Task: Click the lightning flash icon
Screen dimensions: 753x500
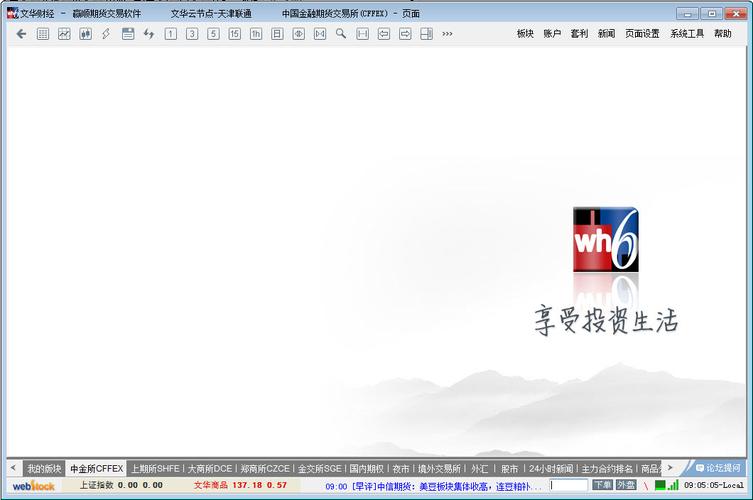Action: point(106,34)
